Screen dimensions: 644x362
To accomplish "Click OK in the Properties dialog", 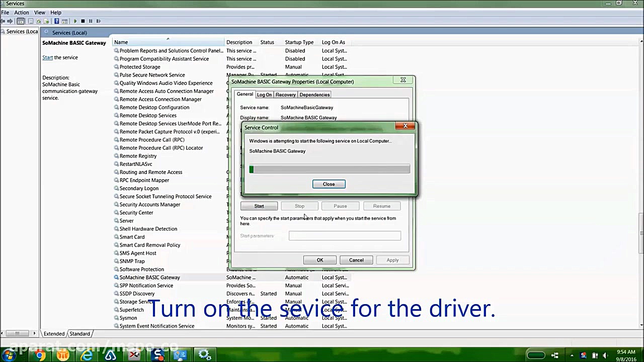I will point(320,260).
